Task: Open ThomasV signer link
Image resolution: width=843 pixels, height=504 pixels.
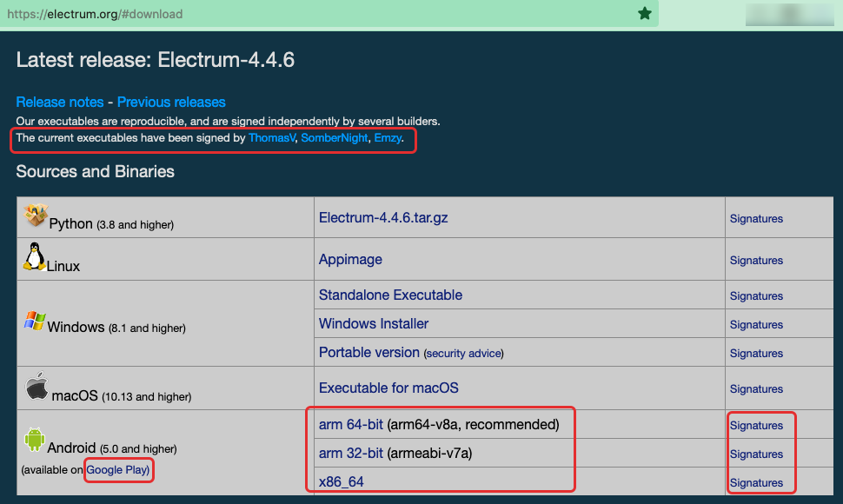Action: (271, 138)
